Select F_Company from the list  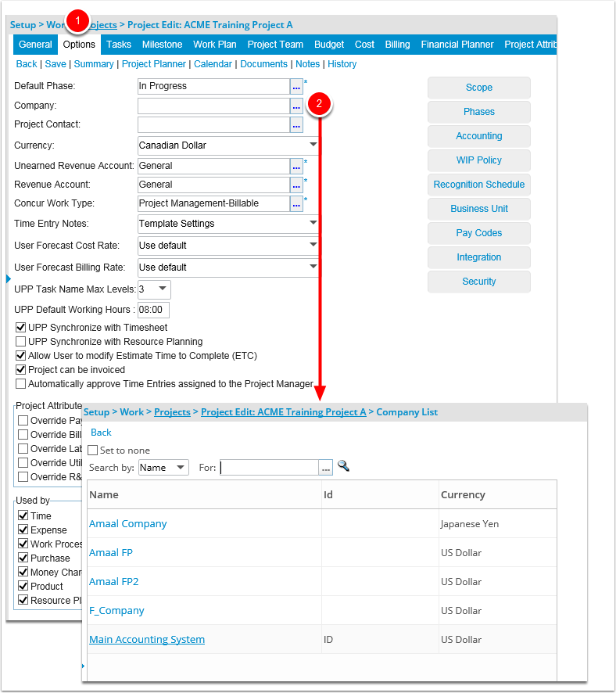coord(116,611)
